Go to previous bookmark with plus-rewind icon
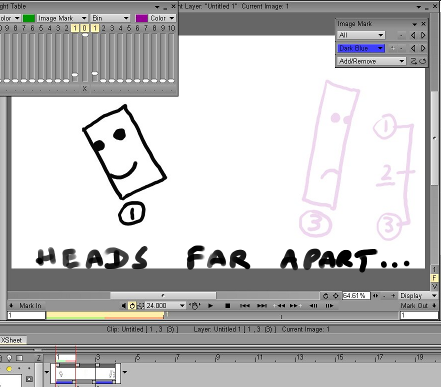441x387 pixels. pos(279,306)
